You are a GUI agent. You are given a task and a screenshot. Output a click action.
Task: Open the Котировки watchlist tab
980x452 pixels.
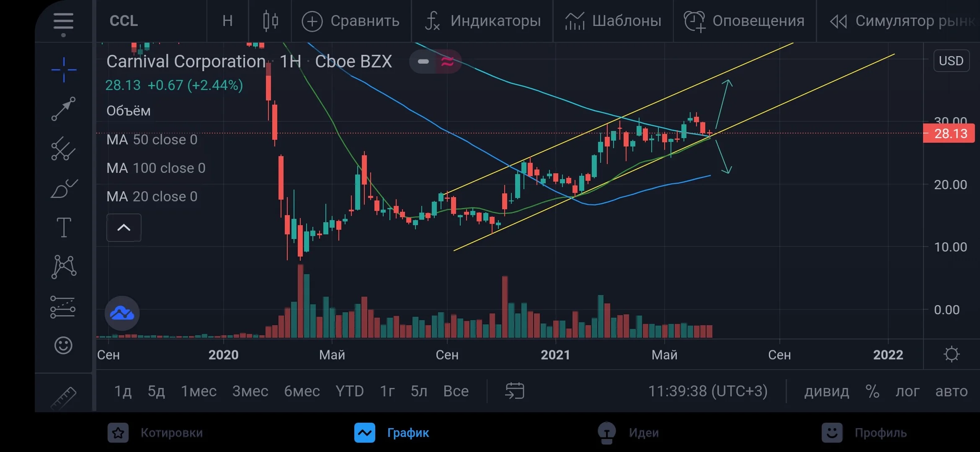click(155, 433)
